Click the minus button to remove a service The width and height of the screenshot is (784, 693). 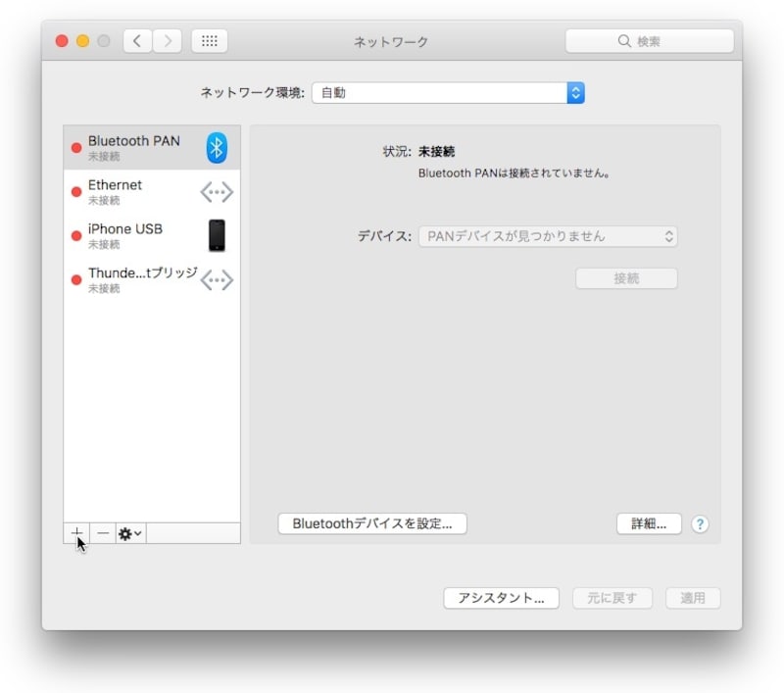point(103,533)
